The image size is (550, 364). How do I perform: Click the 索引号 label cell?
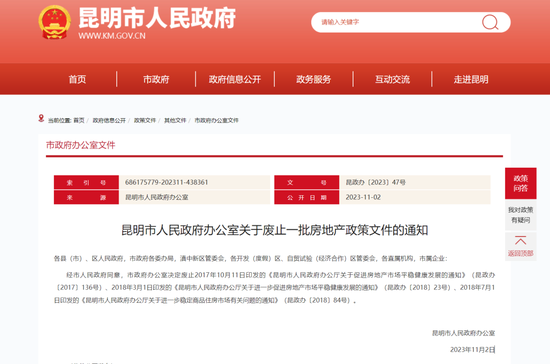[86, 182]
